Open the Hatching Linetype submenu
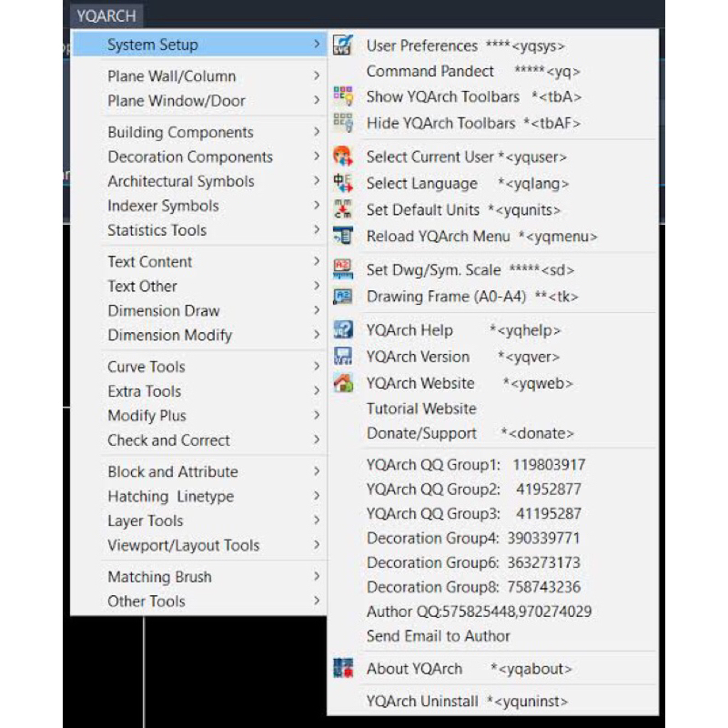Screen dimensions: 728x728 pyautogui.click(x=199, y=496)
